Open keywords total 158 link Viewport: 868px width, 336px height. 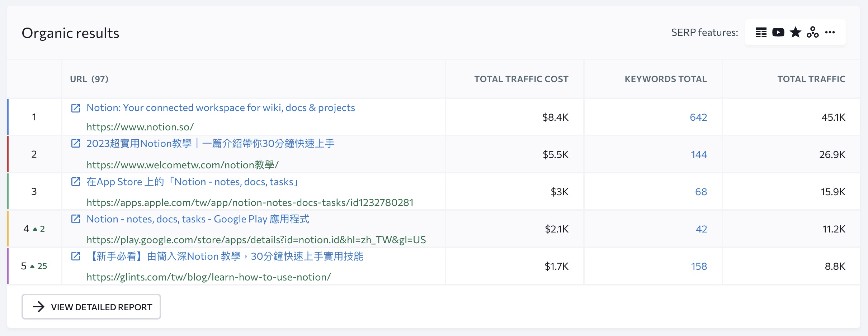pyautogui.click(x=699, y=266)
